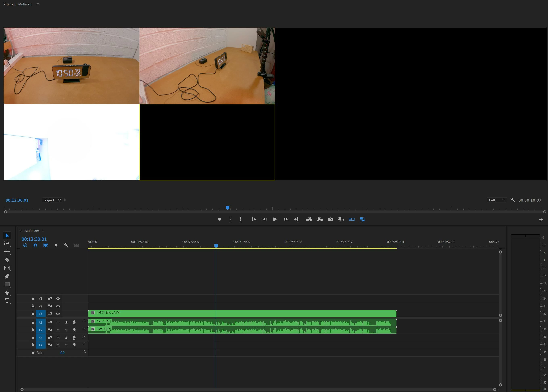Screen dimensions: 548x392
Task: Mute audio track A1
Action: click(58, 322)
